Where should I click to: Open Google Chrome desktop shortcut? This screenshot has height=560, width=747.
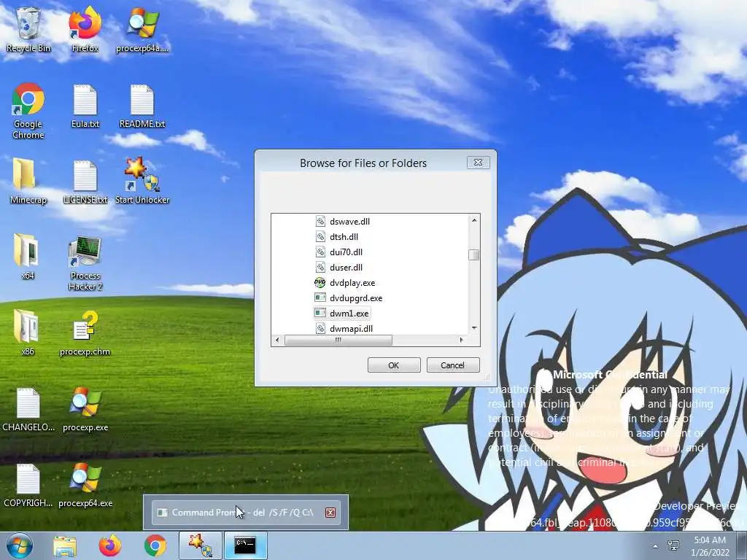coord(28,111)
